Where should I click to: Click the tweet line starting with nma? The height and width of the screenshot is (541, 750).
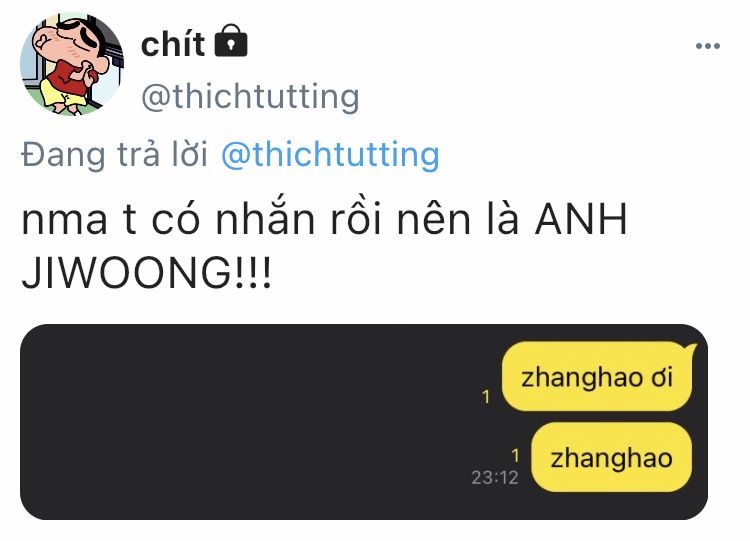(324, 219)
